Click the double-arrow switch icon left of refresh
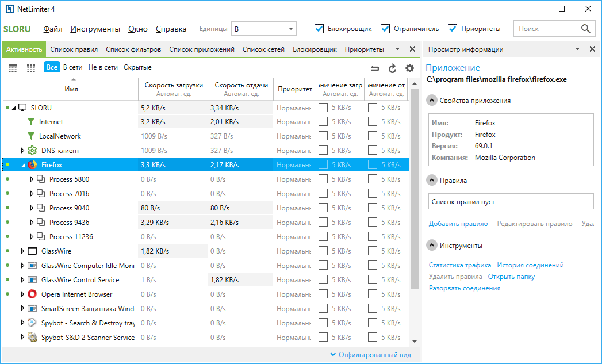This screenshot has width=602, height=364. (375, 68)
